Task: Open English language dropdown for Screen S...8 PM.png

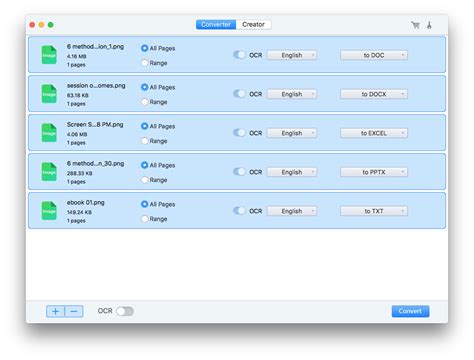Action: coord(292,133)
